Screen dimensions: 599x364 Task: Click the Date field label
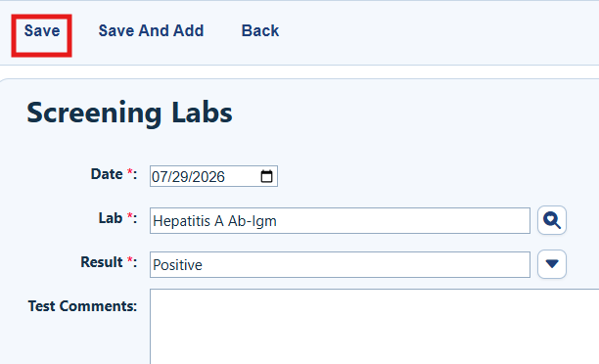pos(107,174)
